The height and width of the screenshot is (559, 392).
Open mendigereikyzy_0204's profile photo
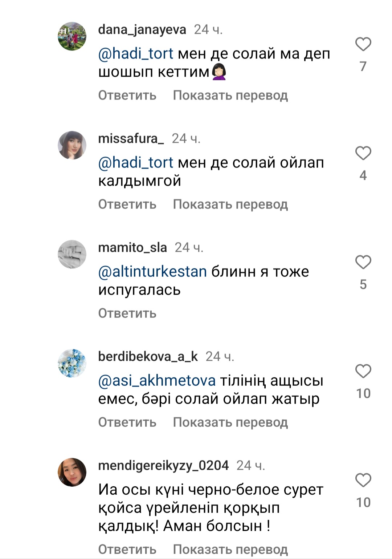[x=72, y=472]
